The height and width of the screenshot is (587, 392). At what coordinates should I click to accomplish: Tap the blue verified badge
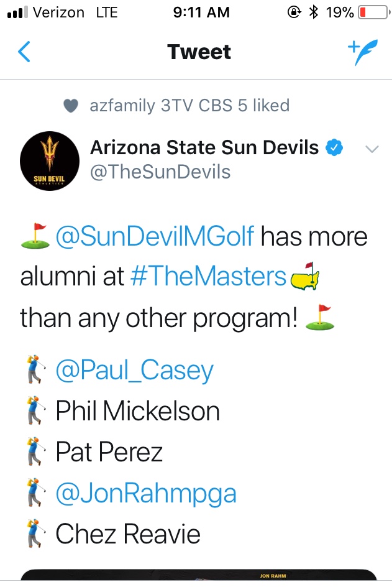pos(335,148)
